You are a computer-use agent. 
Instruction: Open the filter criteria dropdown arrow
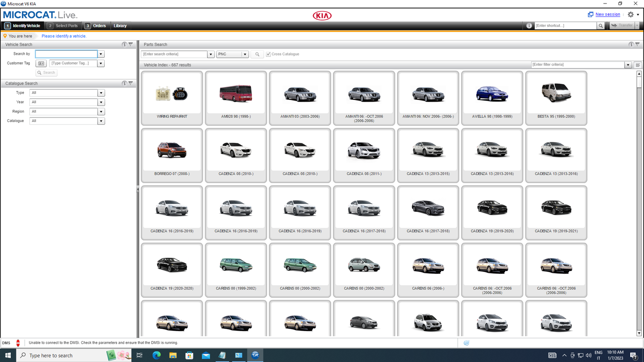coord(628,65)
